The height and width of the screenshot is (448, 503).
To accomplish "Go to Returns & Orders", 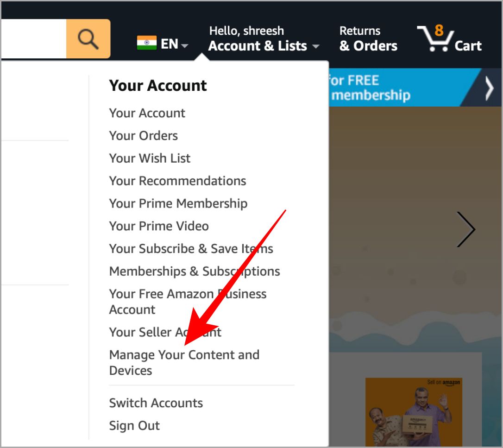I will click(x=368, y=38).
